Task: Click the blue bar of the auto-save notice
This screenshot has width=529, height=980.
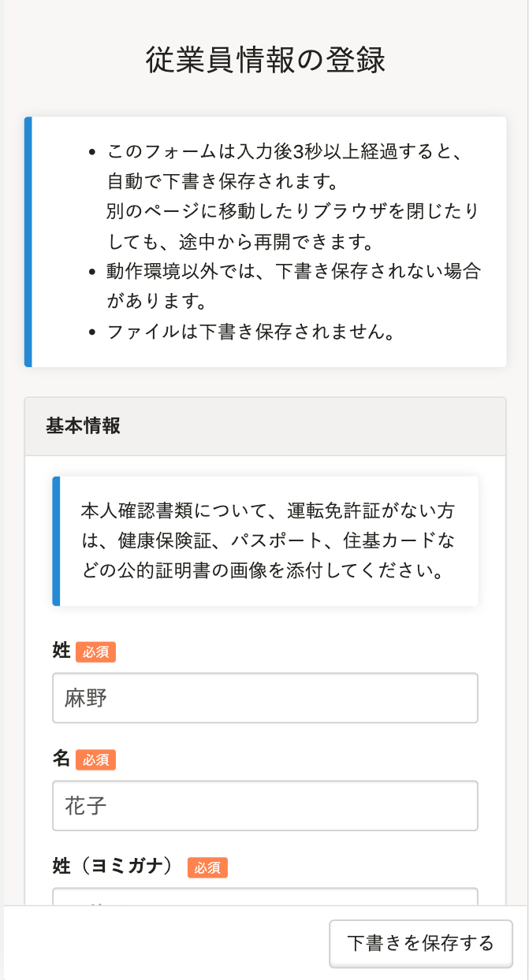Action: tap(28, 242)
